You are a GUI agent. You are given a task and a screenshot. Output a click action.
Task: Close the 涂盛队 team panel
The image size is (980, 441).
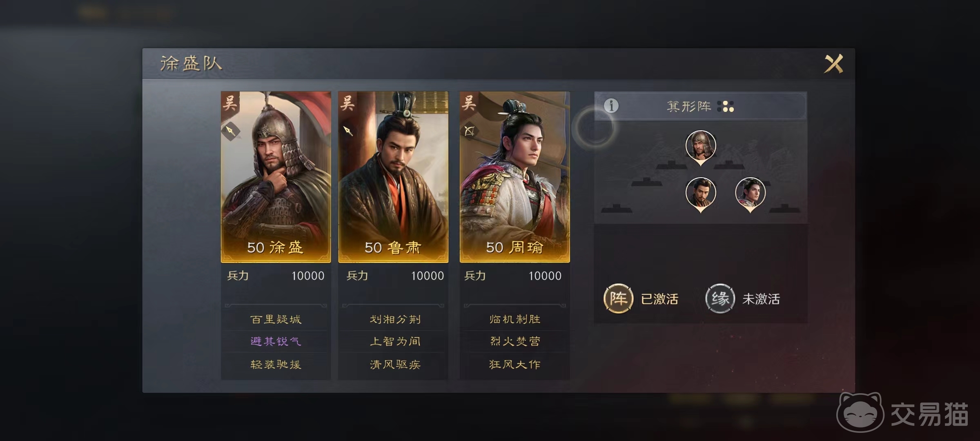[x=833, y=64]
